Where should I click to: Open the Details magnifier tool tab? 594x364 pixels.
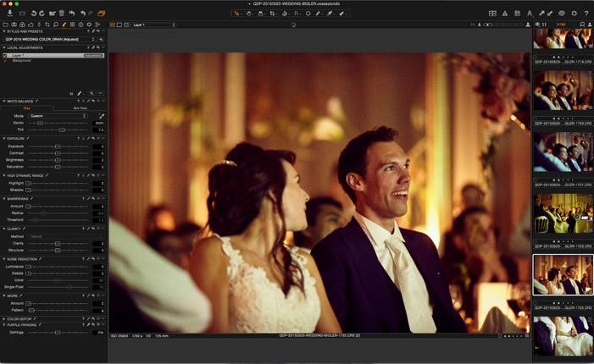(56, 25)
